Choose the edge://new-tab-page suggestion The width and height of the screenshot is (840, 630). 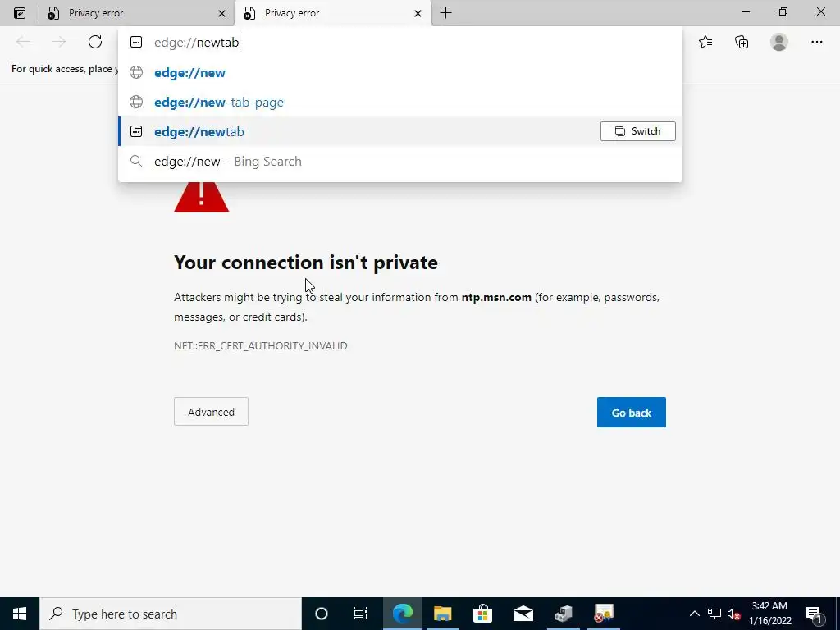click(x=400, y=102)
